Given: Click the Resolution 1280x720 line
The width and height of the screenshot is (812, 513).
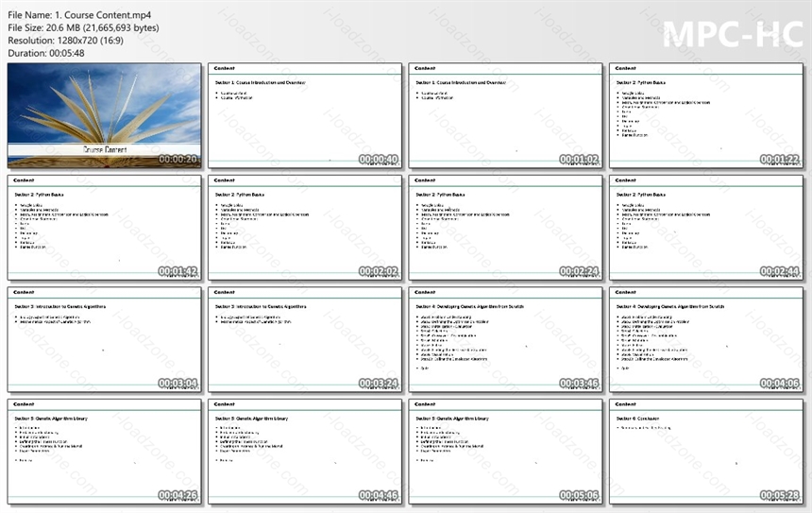Looking at the screenshot, I should (x=66, y=41).
